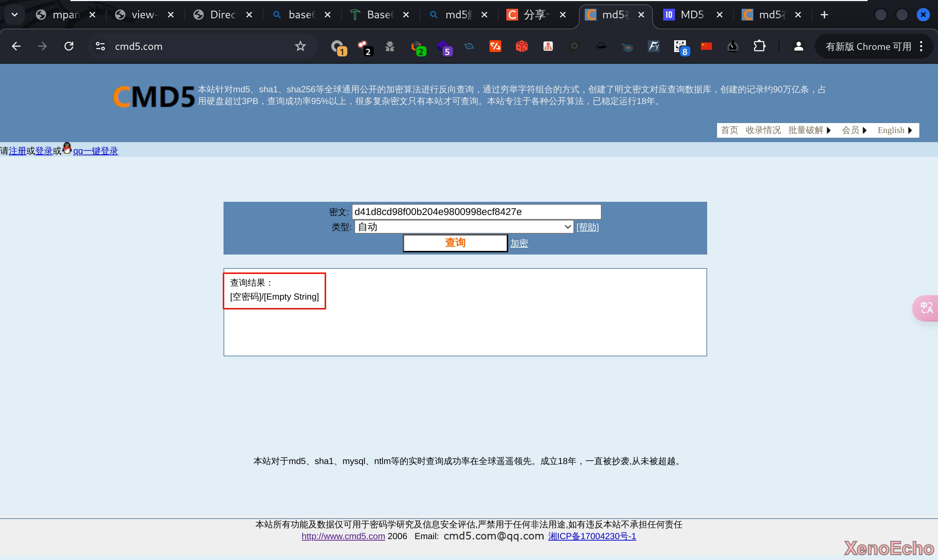938x560 pixels.
Task: Open the 类型 type dropdown
Action: coord(464,227)
